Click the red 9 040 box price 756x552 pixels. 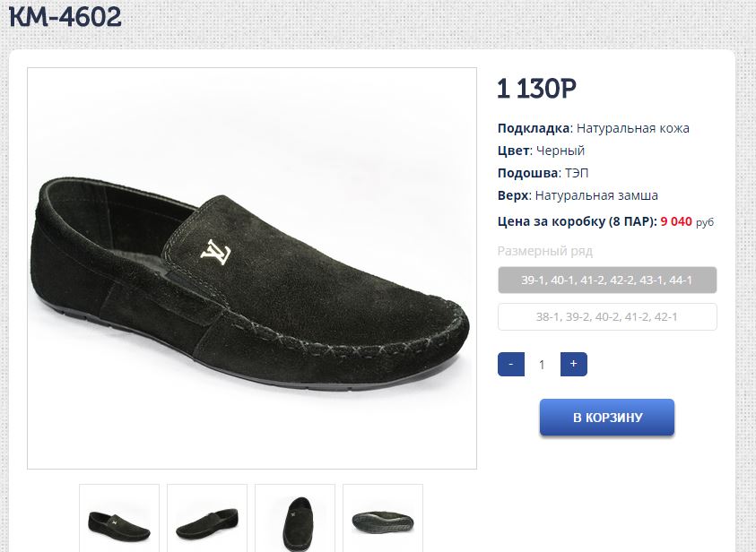[676, 221]
